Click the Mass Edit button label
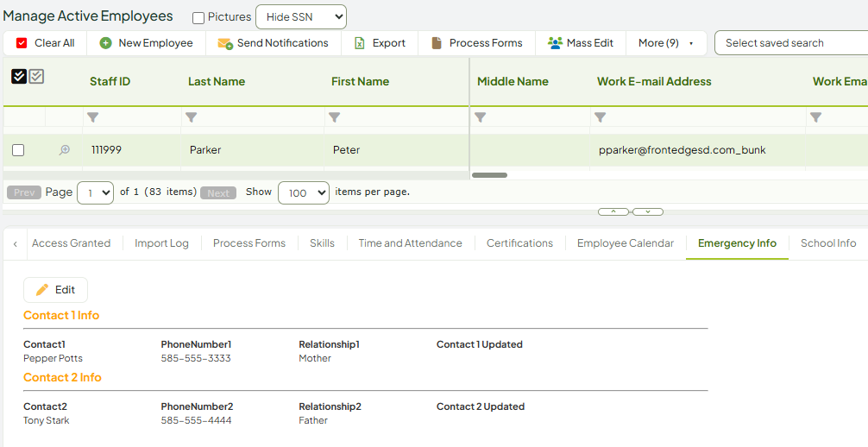868x447 pixels. [590, 43]
